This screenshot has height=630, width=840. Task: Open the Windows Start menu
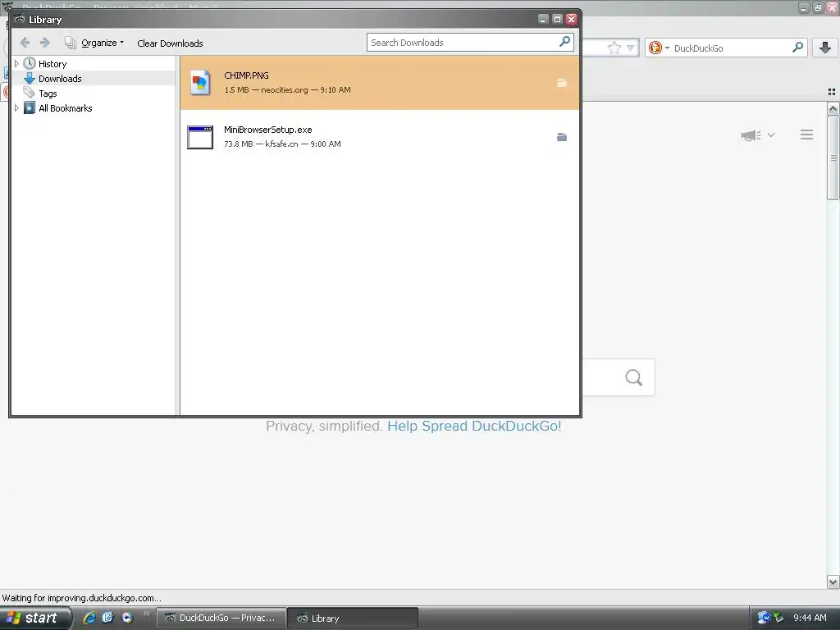(x=34, y=618)
